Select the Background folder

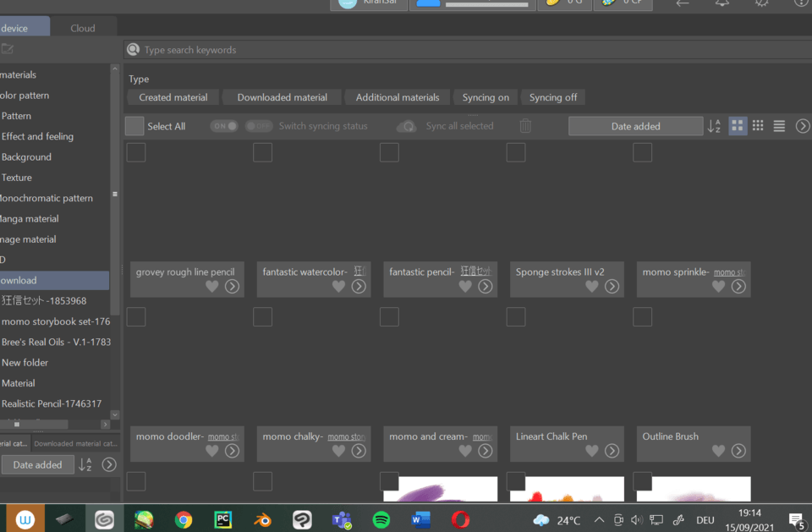pos(26,157)
